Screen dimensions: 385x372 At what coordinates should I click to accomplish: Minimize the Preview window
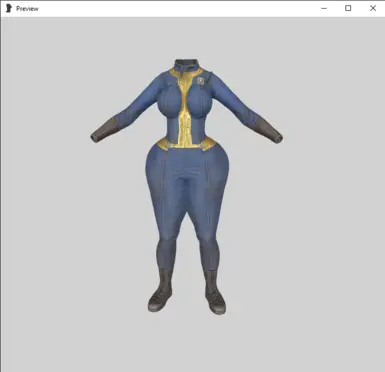[x=324, y=8]
